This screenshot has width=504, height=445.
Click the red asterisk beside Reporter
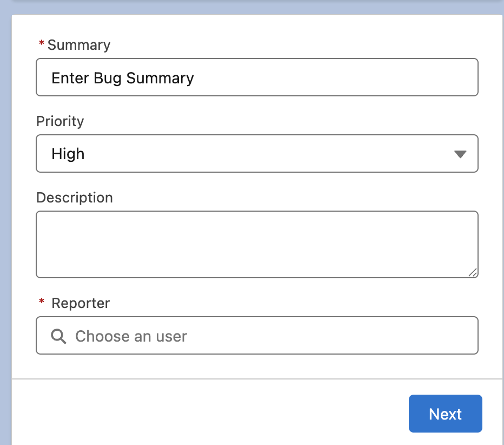point(42,303)
